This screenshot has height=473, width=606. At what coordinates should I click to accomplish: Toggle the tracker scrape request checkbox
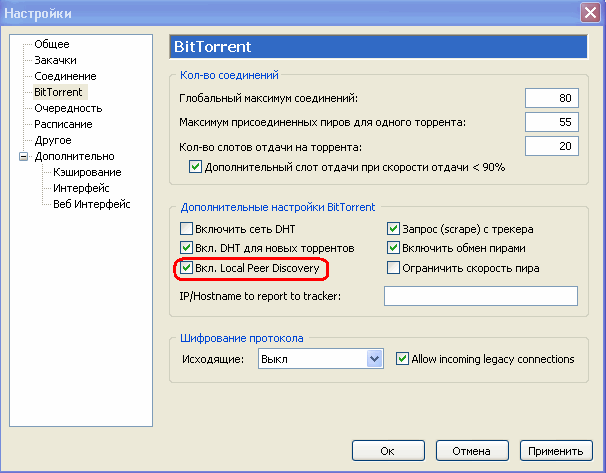click(x=393, y=229)
